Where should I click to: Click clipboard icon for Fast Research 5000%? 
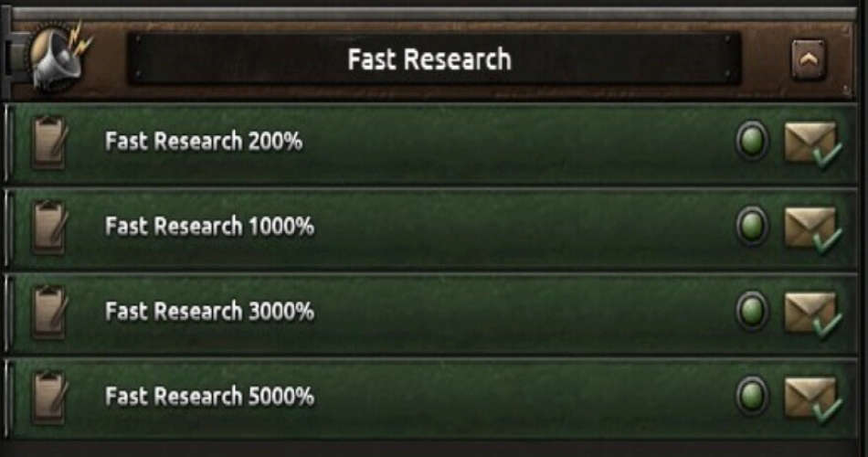[48, 397]
